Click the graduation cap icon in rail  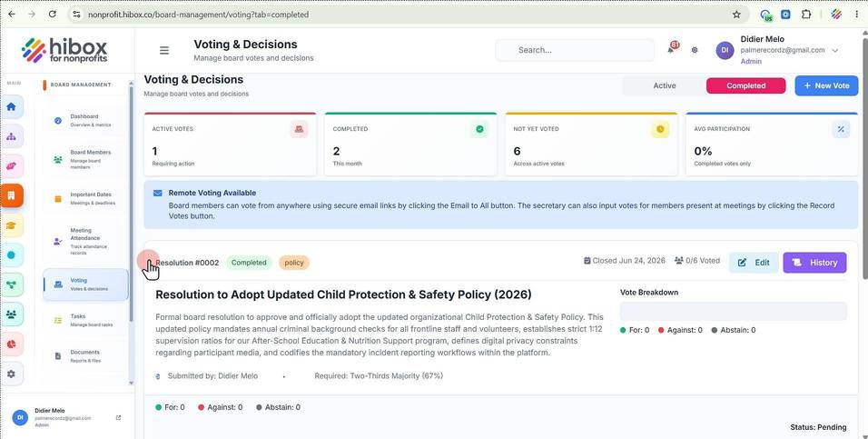pyautogui.click(x=11, y=225)
